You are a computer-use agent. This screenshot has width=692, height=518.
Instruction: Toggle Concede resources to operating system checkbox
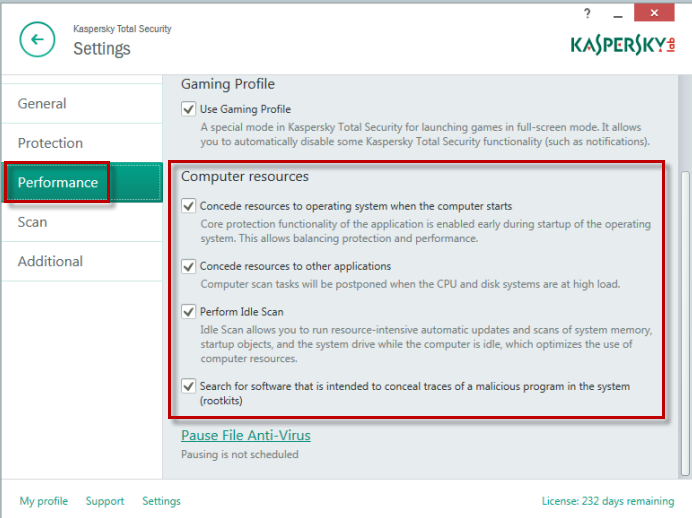coord(188,206)
